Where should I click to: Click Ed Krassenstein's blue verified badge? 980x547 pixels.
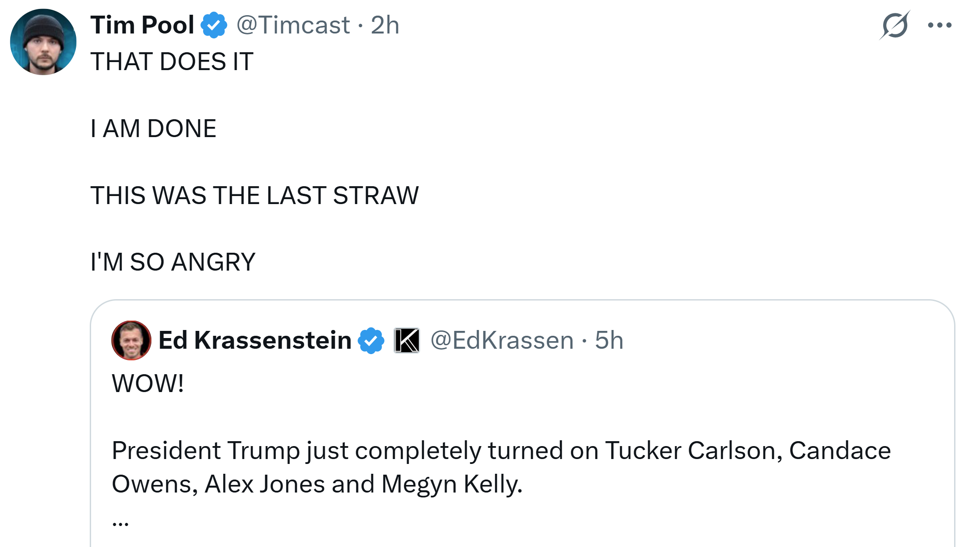(371, 341)
